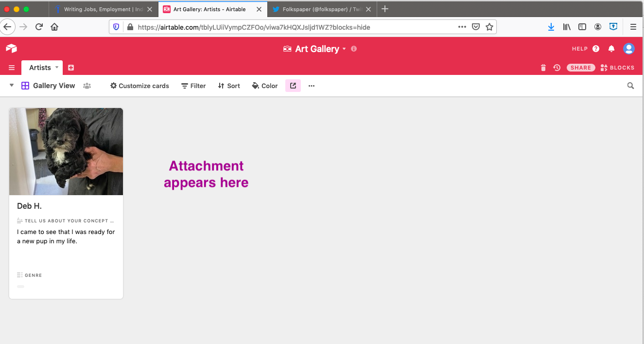Viewport: 644px width, 344px height.
Task: Go to the browser home page icon
Action: [x=54, y=27]
